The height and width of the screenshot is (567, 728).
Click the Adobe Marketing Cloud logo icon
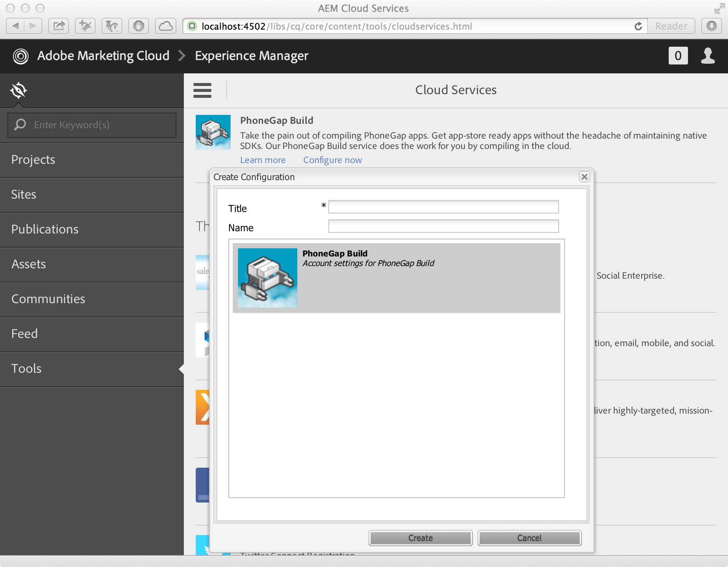[21, 56]
